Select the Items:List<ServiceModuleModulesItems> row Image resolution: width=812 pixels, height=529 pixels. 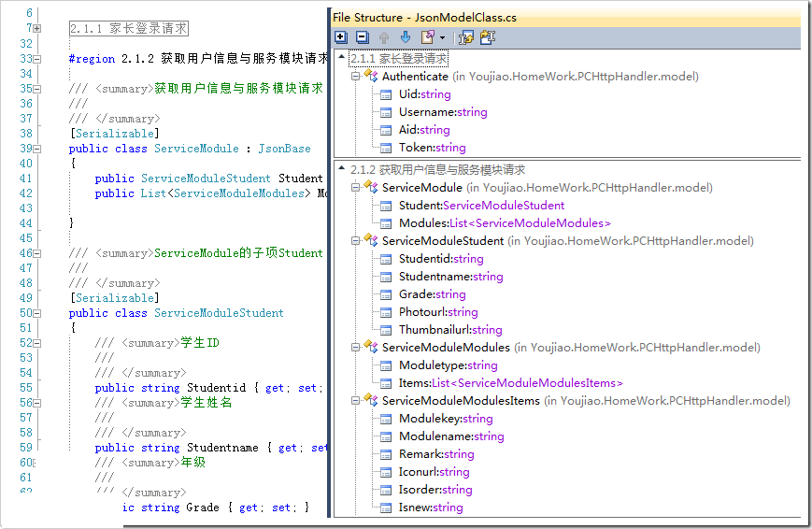[510, 383]
